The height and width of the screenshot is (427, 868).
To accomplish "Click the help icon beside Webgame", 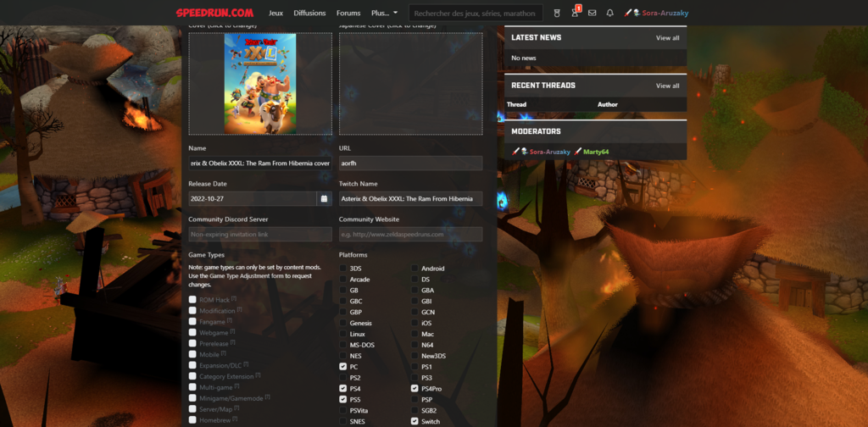I will [x=232, y=331].
